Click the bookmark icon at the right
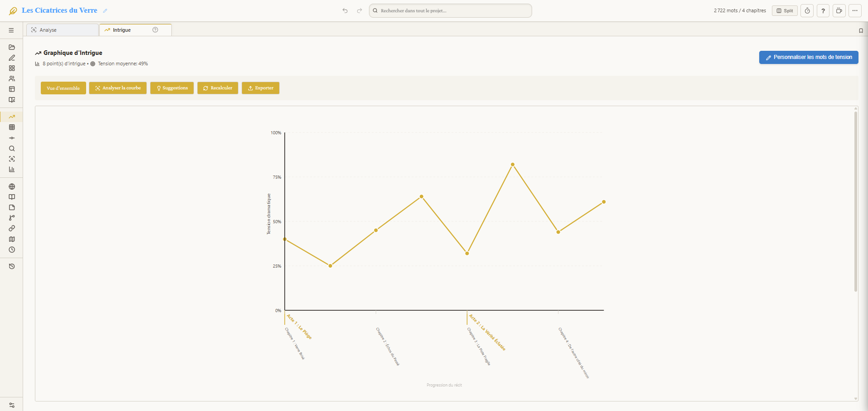This screenshot has width=868, height=411. pyautogui.click(x=861, y=31)
